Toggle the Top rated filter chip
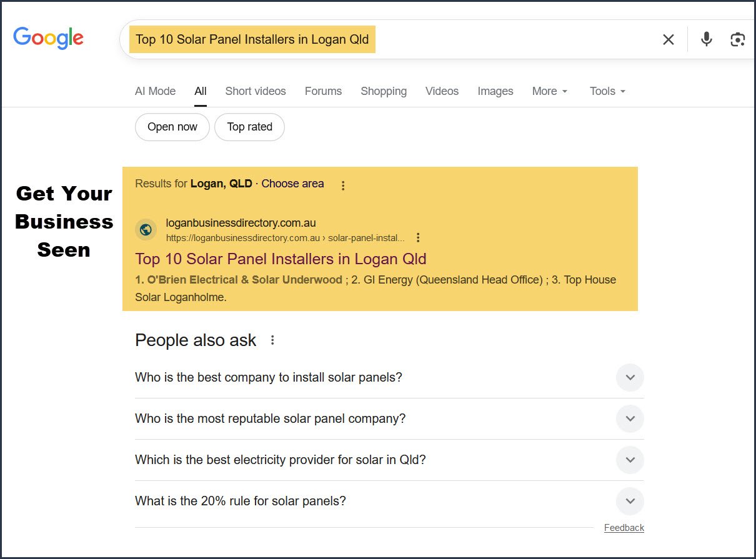Viewport: 756px width, 559px height. [249, 127]
